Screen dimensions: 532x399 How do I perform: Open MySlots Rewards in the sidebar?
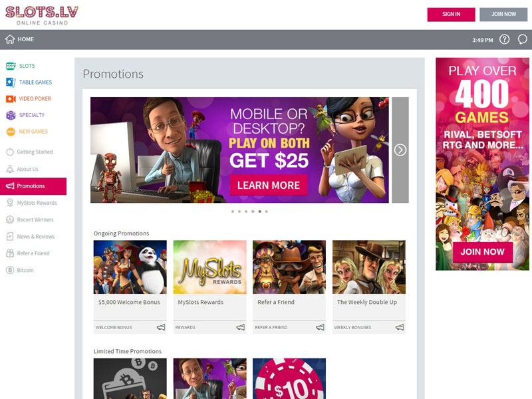(x=37, y=203)
